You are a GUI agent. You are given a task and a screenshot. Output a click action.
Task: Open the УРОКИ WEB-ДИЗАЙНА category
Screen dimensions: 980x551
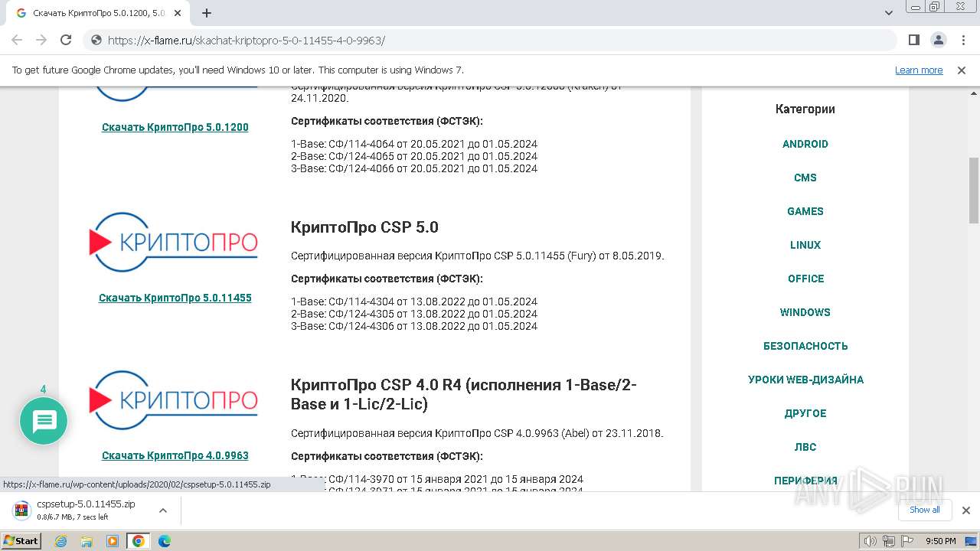(x=805, y=380)
